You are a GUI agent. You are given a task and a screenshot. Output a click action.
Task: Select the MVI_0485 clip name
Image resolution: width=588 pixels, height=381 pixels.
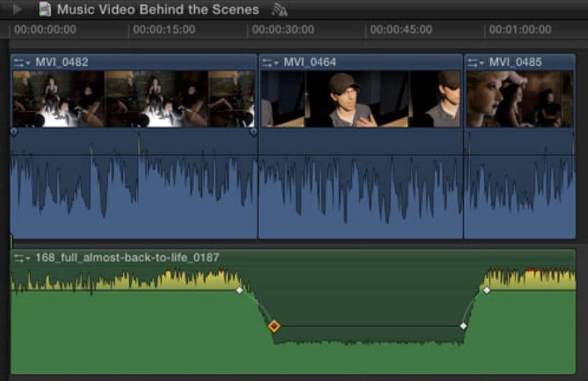(x=515, y=62)
